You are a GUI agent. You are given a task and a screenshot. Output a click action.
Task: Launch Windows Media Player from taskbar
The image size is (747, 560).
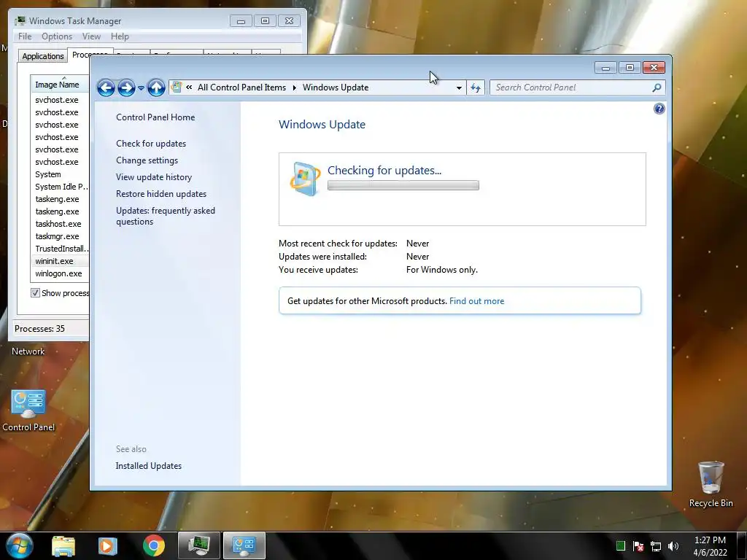(108, 545)
